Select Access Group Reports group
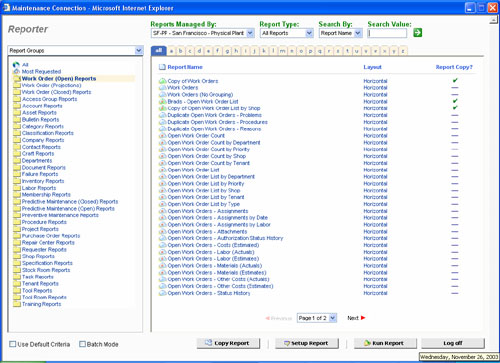The image size is (500, 363). pyautogui.click(x=49, y=99)
